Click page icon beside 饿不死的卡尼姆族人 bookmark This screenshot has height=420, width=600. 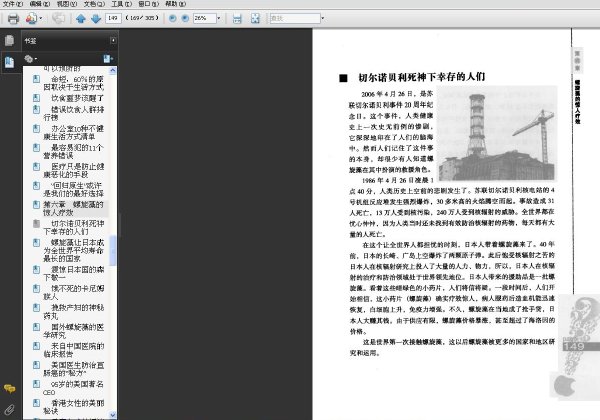coord(36,288)
